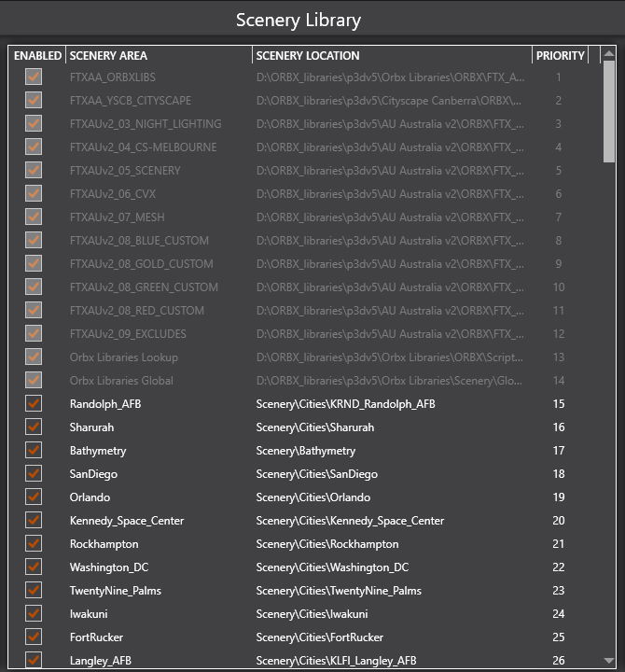Viewport: 625px width, 672px height.
Task: Sort by the ENABLED column header
Action: pos(37,56)
